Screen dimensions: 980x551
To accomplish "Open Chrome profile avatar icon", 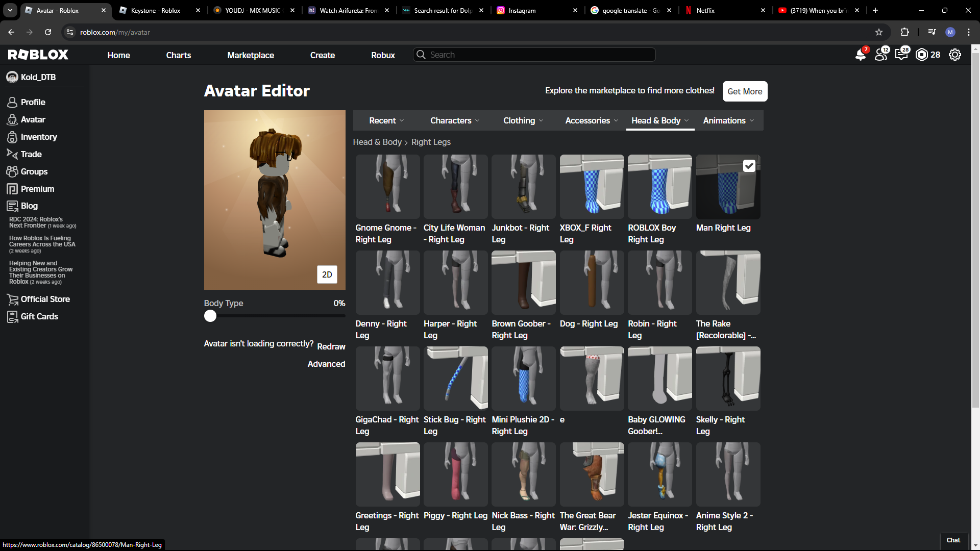I will pos(950,32).
